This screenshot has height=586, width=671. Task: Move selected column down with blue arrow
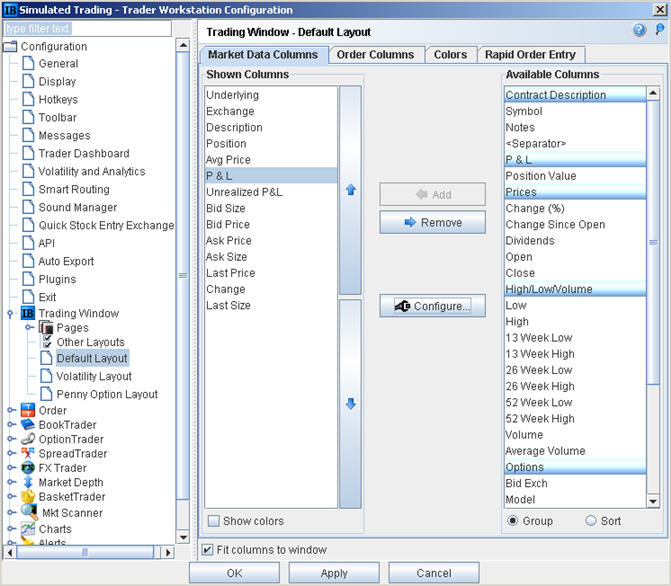350,404
